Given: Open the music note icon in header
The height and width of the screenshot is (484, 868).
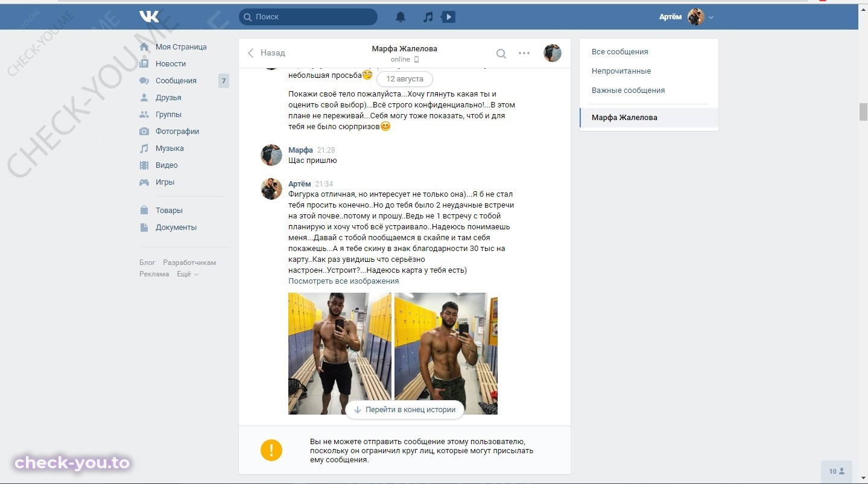Looking at the screenshot, I should click(428, 17).
